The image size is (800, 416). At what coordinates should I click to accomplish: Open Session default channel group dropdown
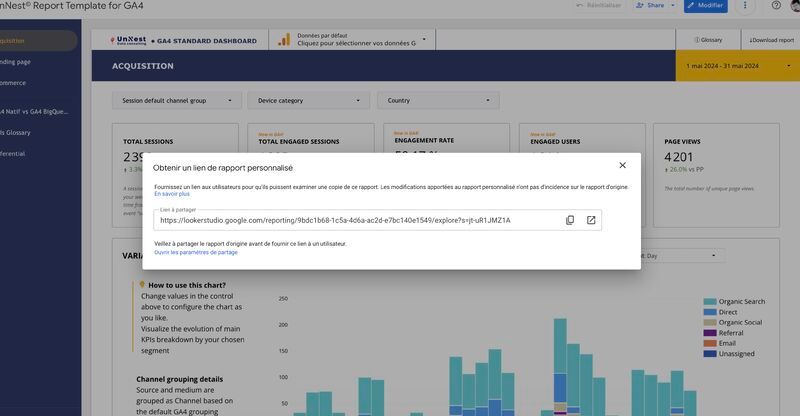[x=177, y=101]
